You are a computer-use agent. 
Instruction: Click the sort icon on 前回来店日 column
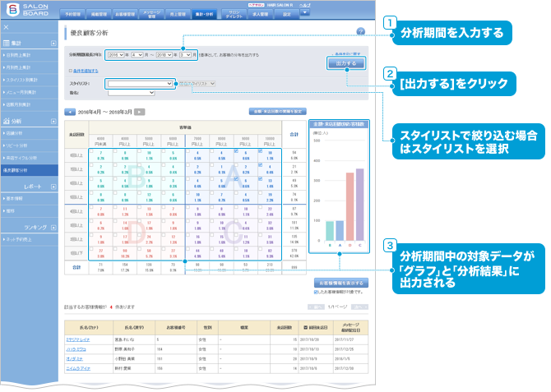coord(305,327)
